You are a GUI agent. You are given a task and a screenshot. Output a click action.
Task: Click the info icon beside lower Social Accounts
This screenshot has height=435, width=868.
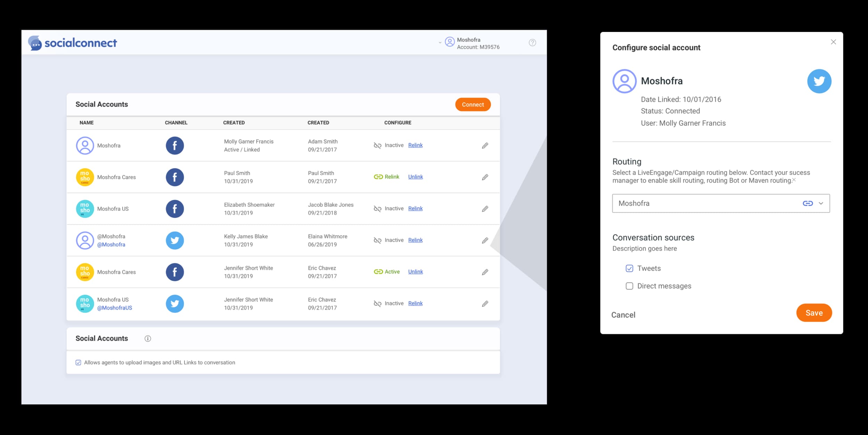148,339
